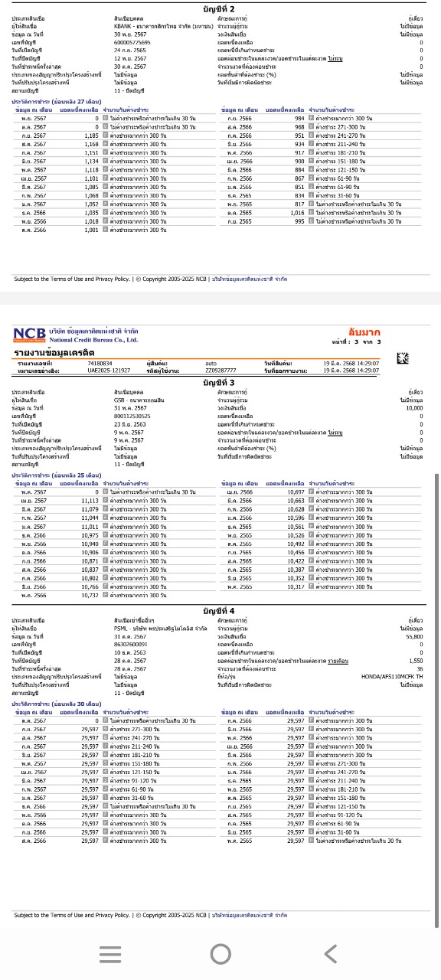The image size is (441, 980).
Task: Tap the QR code beside report date
Action: [x=403, y=358]
